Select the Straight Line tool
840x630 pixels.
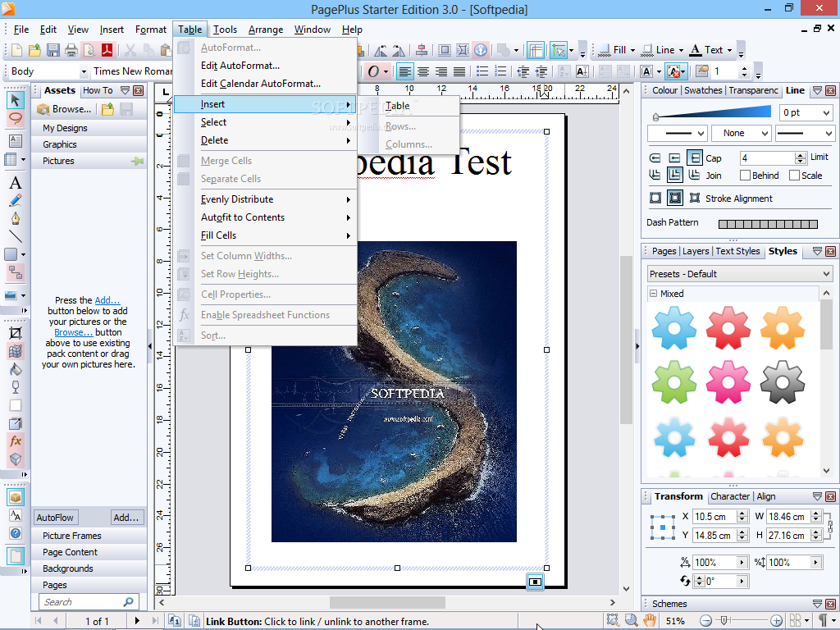click(15, 236)
